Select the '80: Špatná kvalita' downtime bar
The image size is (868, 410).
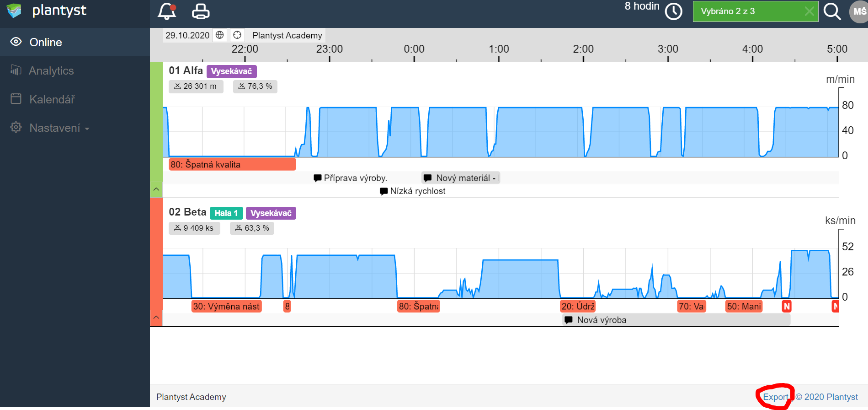pyautogui.click(x=232, y=164)
